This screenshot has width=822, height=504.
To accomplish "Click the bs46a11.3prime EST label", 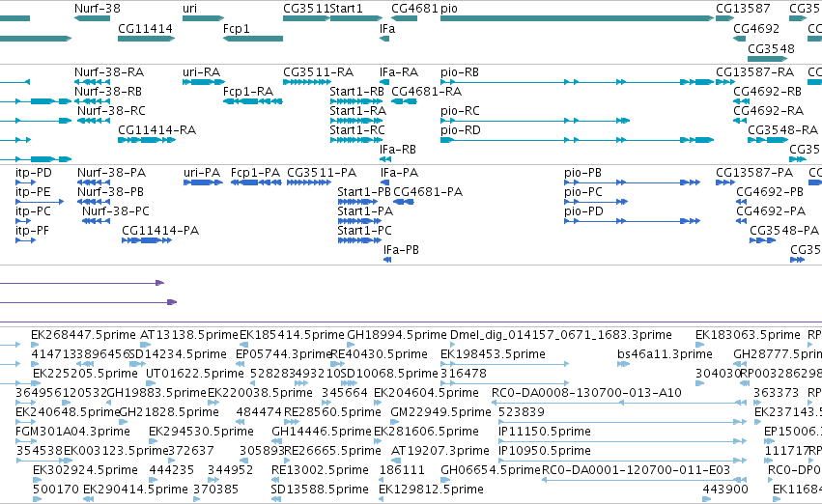I will [x=665, y=354].
